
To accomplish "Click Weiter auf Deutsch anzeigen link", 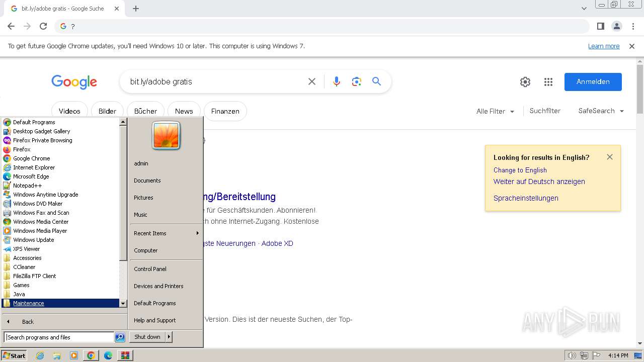I will click(539, 182).
